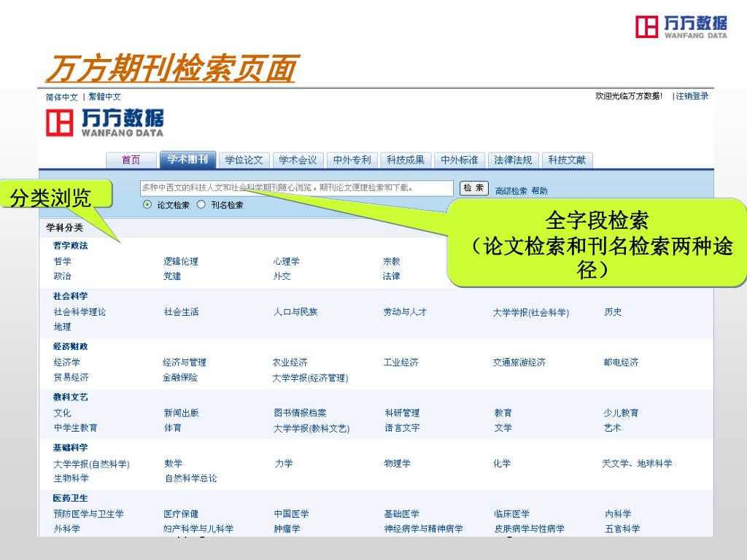Screen dimensions: 747x560
Task: Browse the 哲学 subject
Action: tap(63, 262)
